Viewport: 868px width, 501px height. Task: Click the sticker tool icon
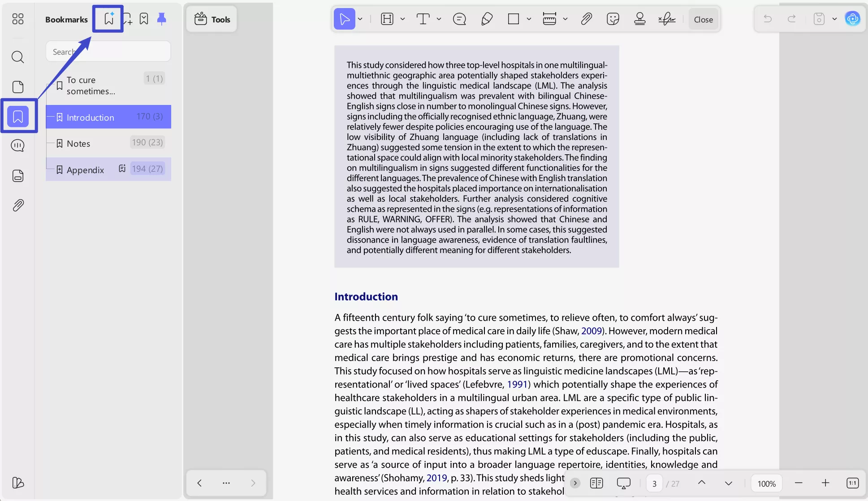click(x=613, y=19)
